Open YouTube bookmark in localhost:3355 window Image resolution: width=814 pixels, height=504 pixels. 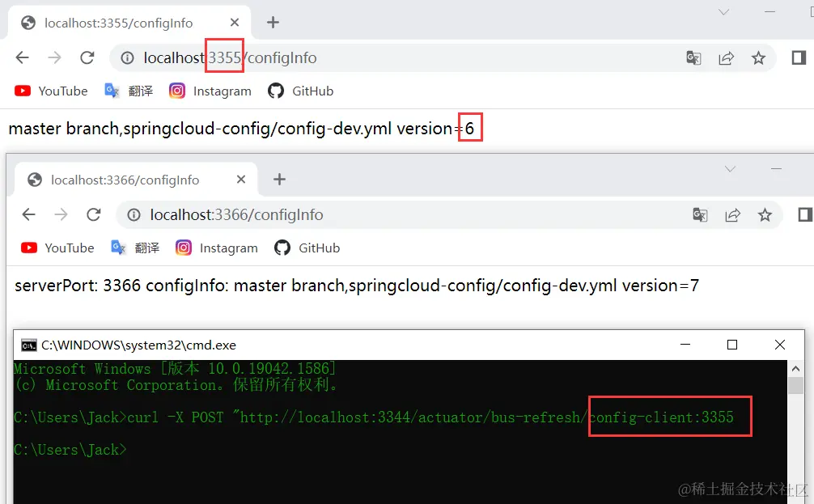51,91
